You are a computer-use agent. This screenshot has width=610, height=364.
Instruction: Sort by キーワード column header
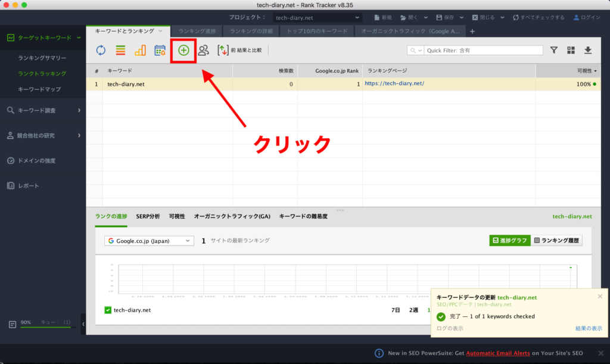167,71
